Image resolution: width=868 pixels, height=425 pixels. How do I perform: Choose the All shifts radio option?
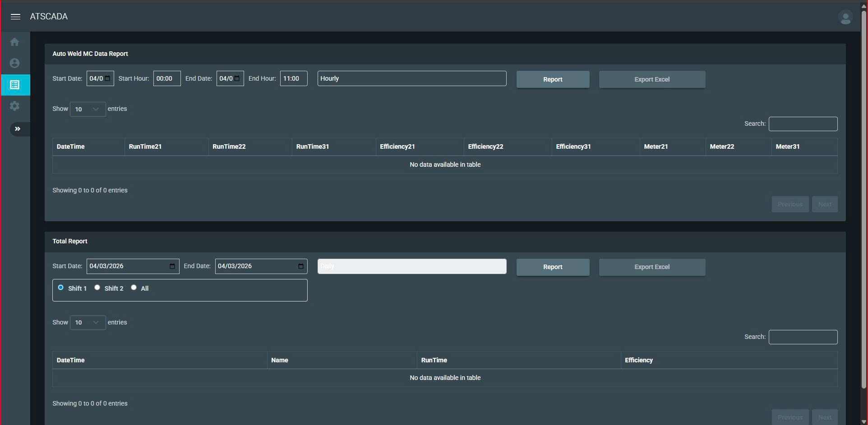point(134,288)
